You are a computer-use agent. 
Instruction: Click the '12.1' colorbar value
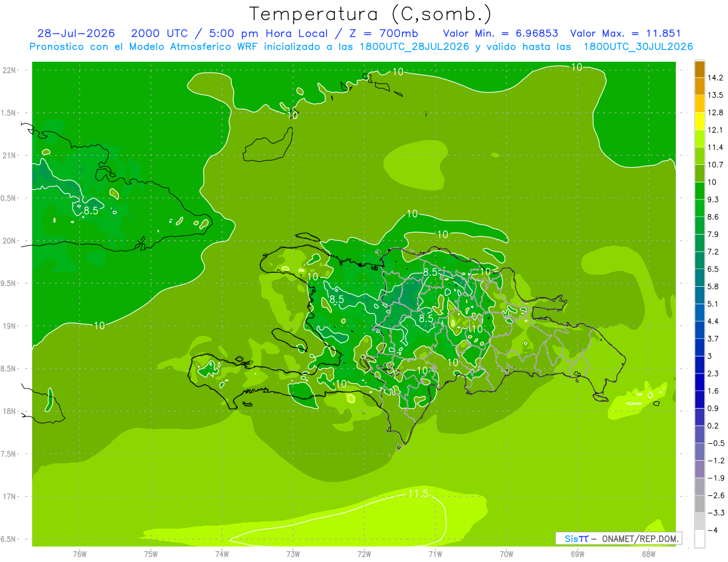(x=715, y=130)
